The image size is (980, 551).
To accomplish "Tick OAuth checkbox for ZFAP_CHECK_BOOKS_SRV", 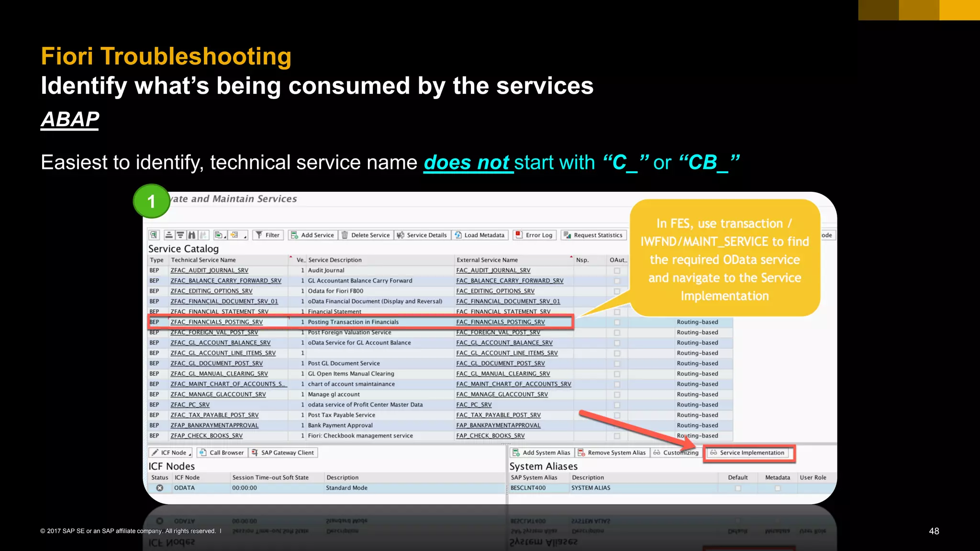I will pos(617,436).
